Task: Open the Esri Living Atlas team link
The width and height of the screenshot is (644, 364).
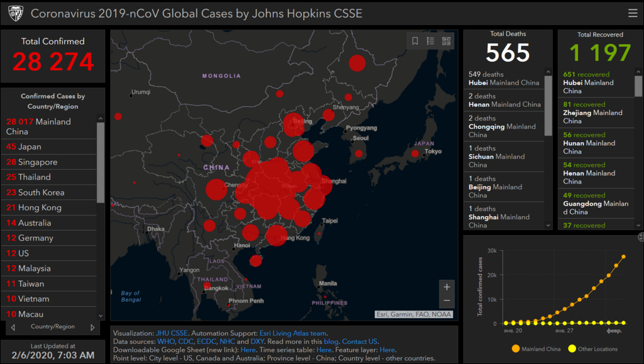Action: click(292, 333)
